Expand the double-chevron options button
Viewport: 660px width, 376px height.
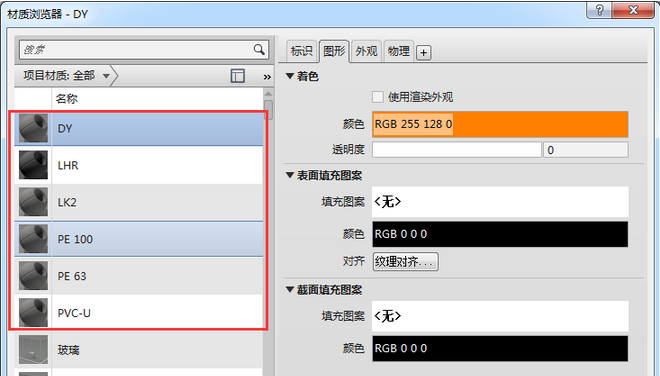pos(267,77)
